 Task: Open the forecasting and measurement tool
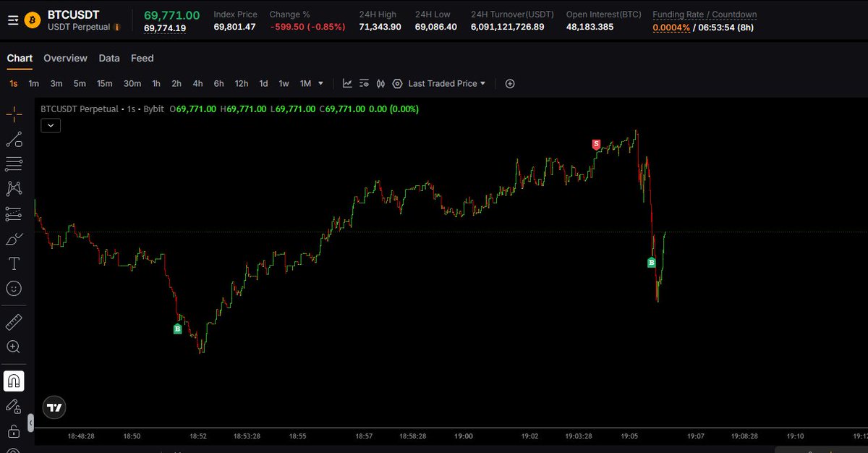click(14, 213)
